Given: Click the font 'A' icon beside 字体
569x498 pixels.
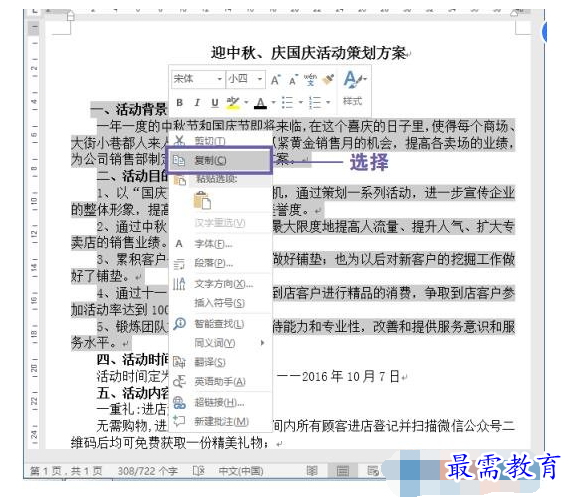Looking at the screenshot, I should (179, 244).
